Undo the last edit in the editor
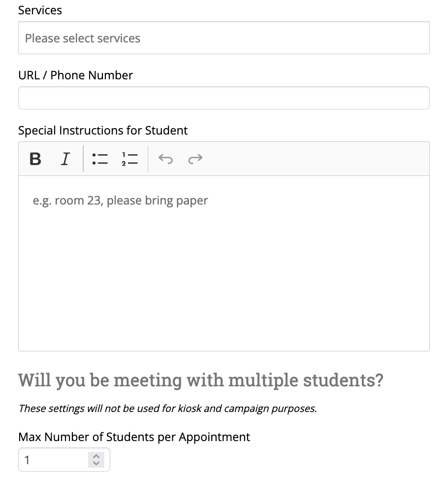Image resolution: width=448 pixels, height=479 pixels. [166, 159]
